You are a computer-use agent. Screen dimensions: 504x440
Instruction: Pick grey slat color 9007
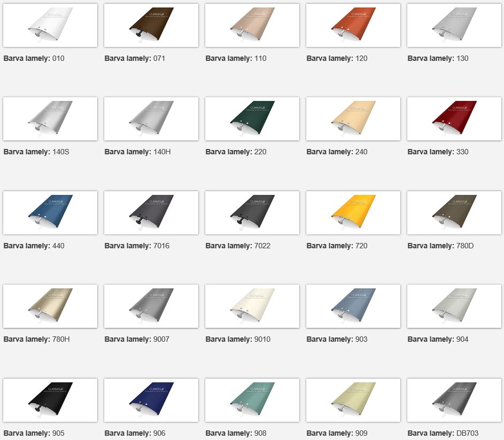[x=151, y=306]
